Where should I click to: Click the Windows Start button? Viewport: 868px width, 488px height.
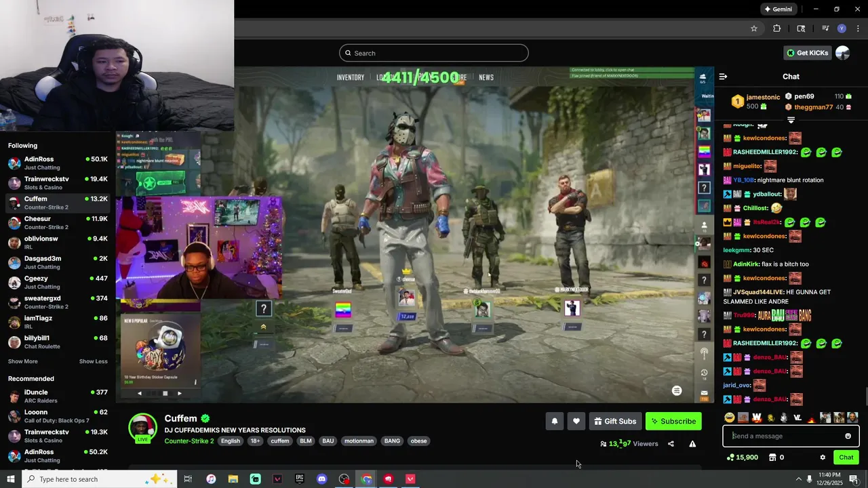click(x=10, y=479)
